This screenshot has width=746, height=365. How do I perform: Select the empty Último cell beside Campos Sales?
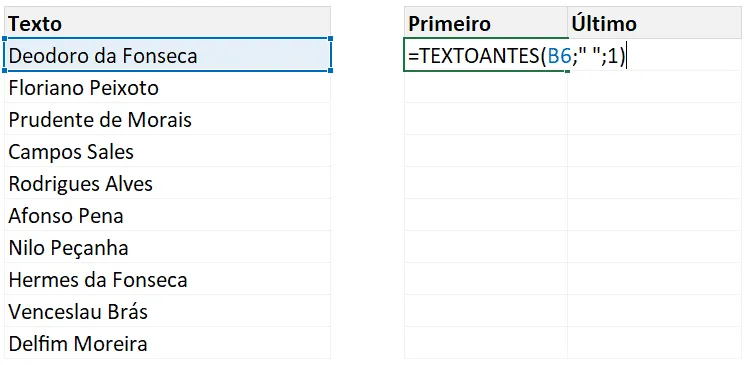coord(654,151)
